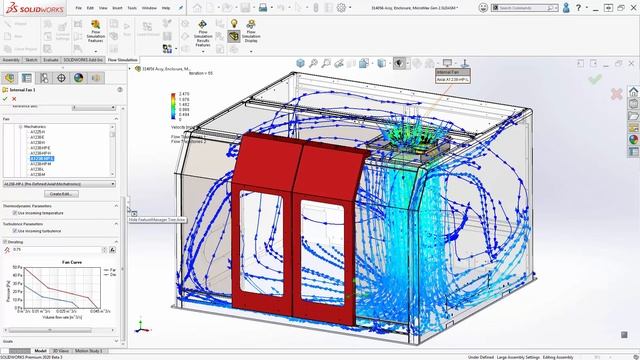Open the FeatureManager design tree tab icon
The image size is (640, 360).
coord(9,78)
